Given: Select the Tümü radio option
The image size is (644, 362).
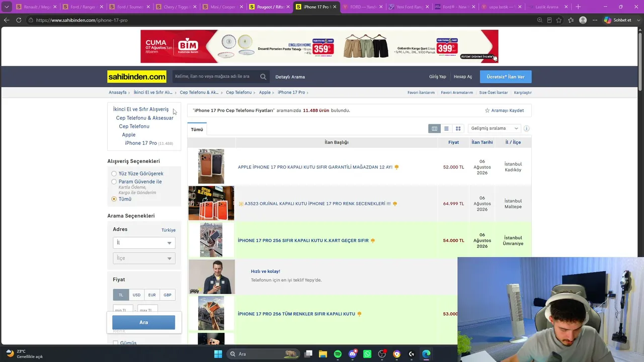Looking at the screenshot, I should (x=114, y=199).
